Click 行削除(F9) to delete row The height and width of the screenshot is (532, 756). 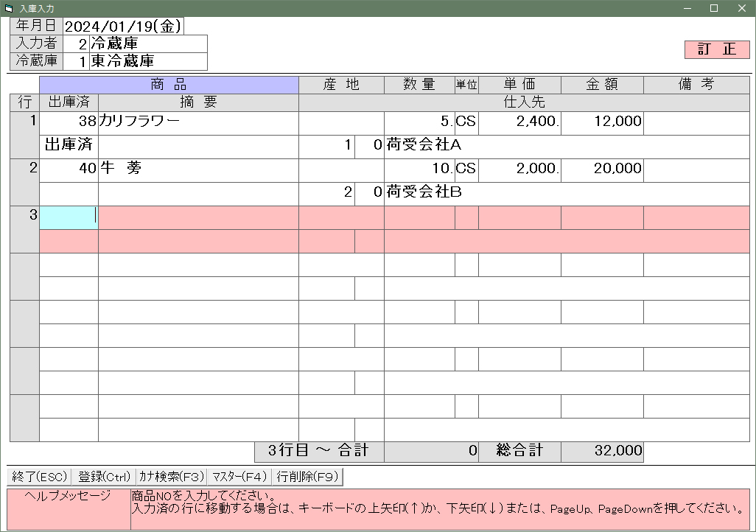[307, 477]
